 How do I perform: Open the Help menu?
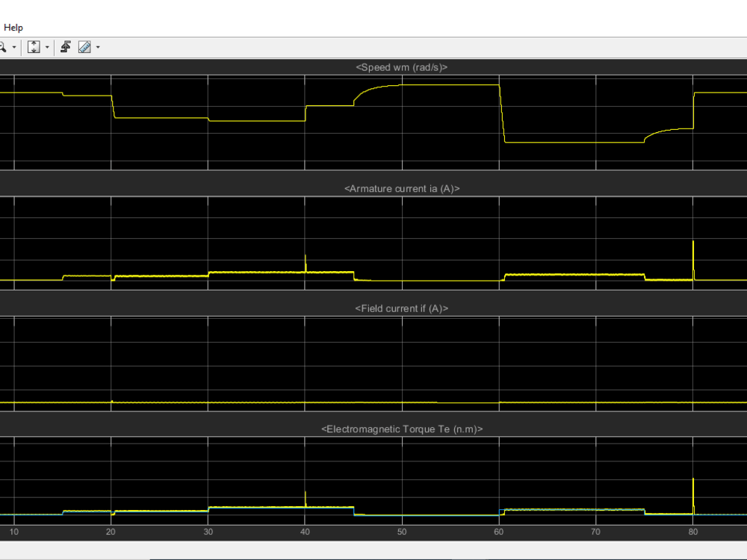click(13, 28)
